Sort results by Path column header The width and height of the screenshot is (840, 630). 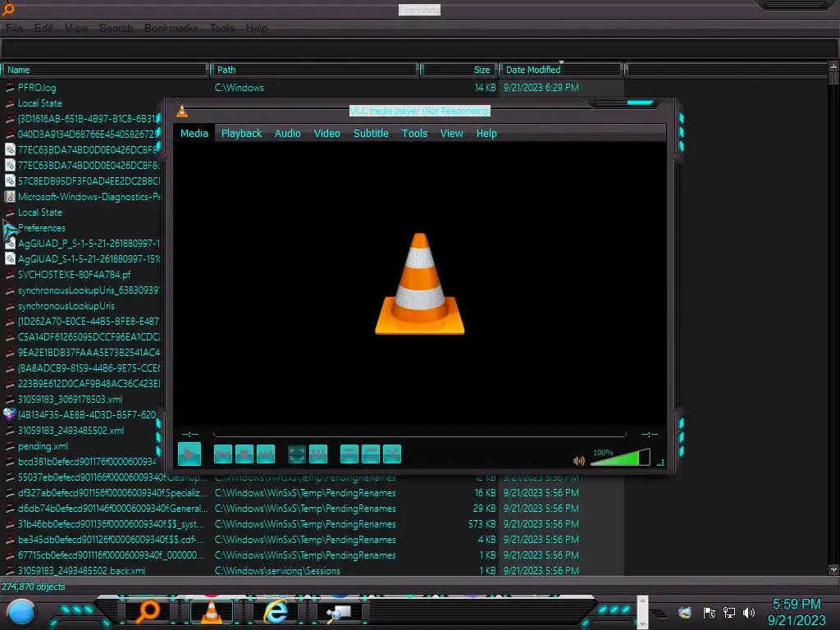(314, 70)
